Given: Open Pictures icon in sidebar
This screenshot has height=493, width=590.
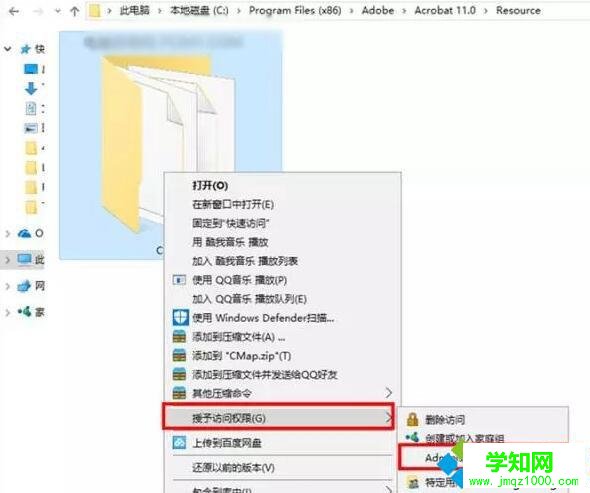Looking at the screenshot, I should pos(31,128).
